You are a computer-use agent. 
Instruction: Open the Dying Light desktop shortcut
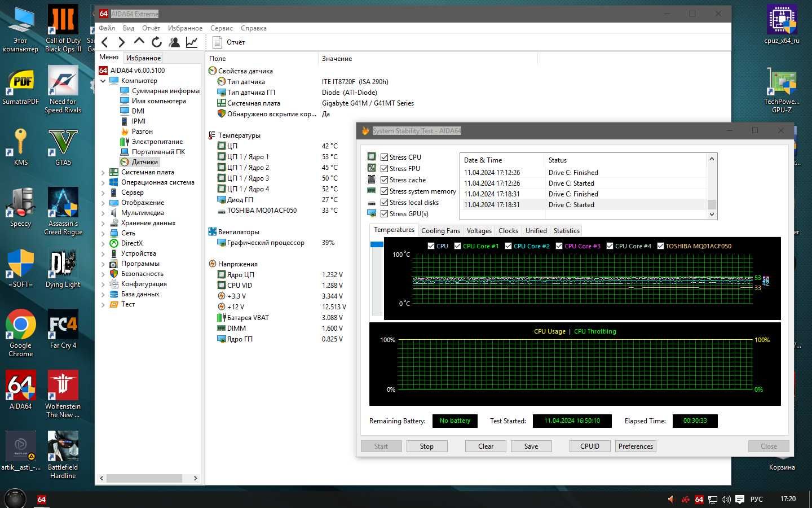click(63, 268)
